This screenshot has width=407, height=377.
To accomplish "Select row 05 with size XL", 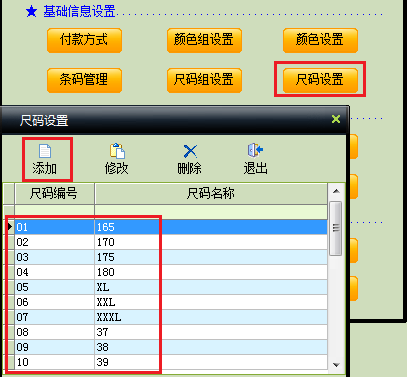I will [171, 287].
